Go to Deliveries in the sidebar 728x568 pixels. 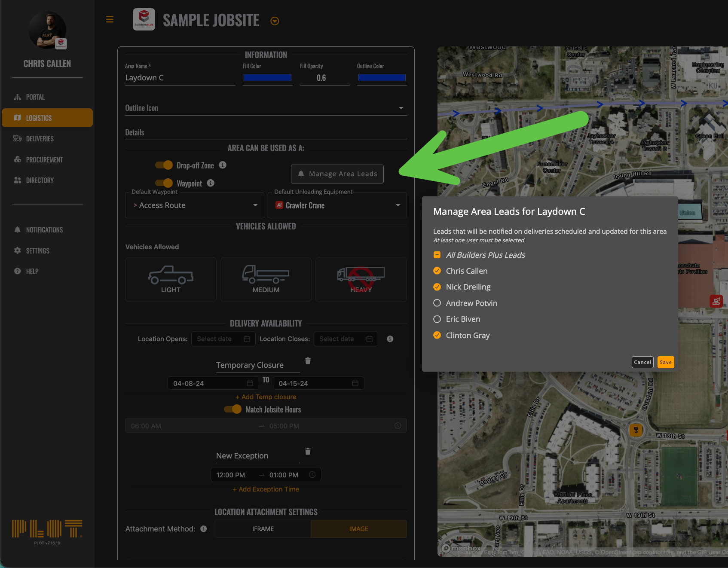click(x=40, y=139)
